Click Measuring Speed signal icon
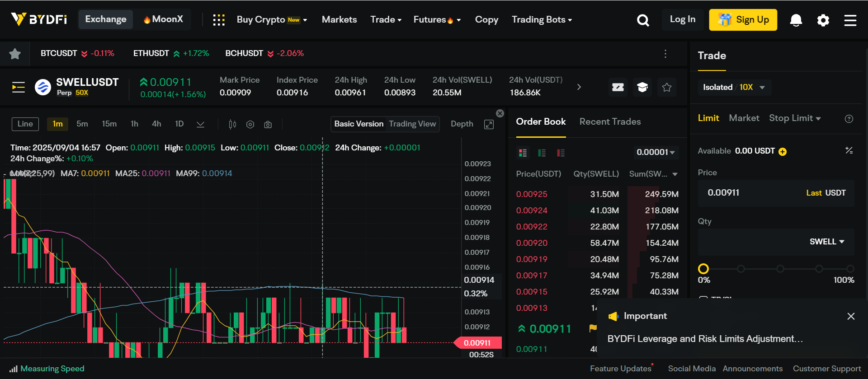868x379 pixels. pyautogui.click(x=14, y=369)
